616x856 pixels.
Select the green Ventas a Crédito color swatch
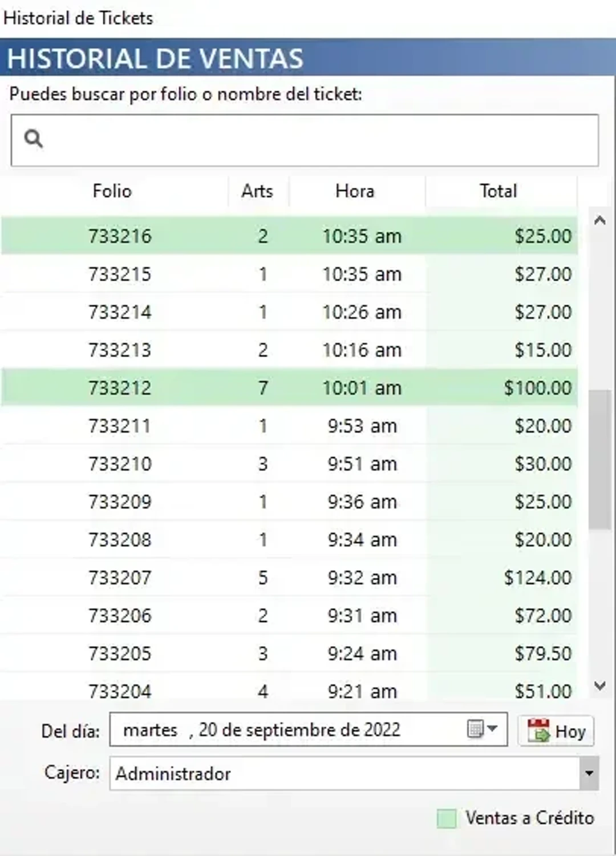pyautogui.click(x=447, y=818)
